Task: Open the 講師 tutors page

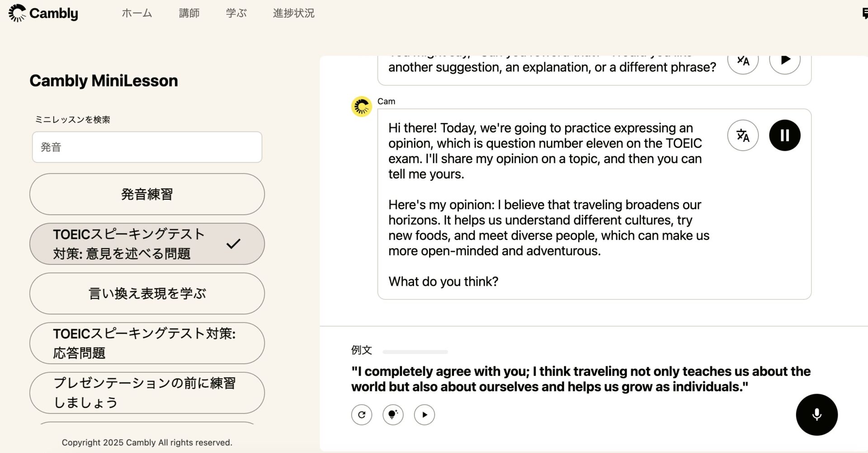Action: [189, 14]
